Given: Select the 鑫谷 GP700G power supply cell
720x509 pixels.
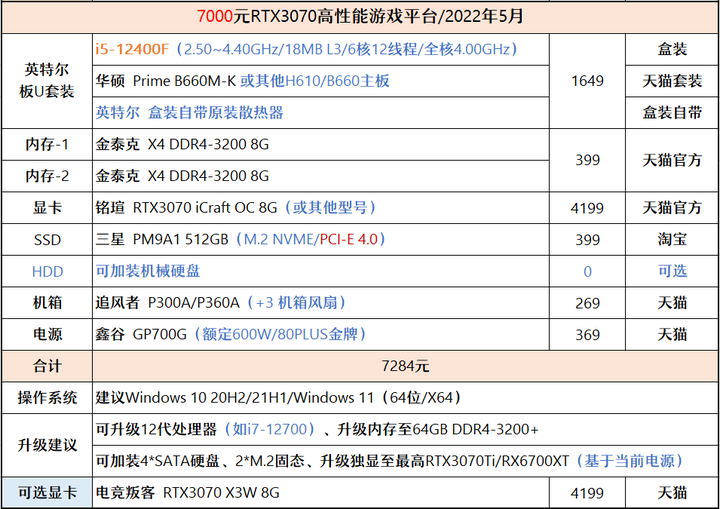Looking at the screenshot, I should [321, 335].
